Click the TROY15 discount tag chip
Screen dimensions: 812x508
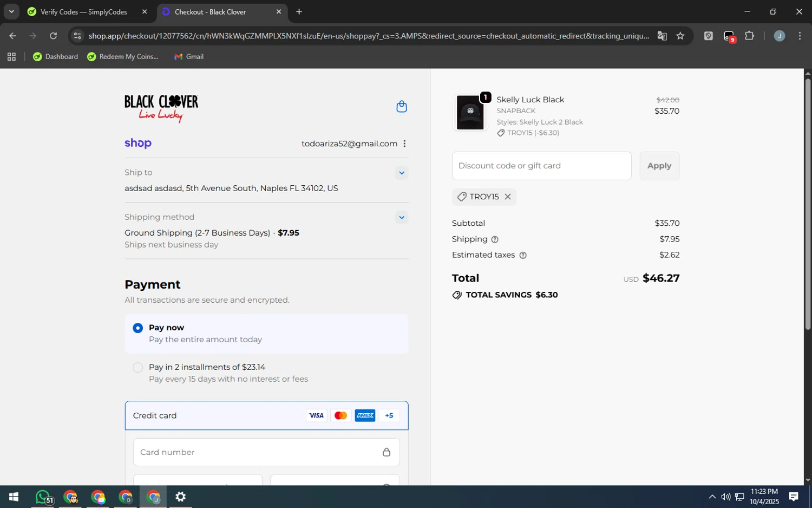point(484,197)
